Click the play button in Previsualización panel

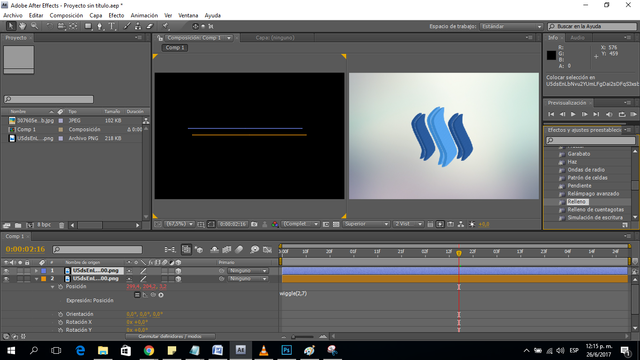[x=573, y=114]
